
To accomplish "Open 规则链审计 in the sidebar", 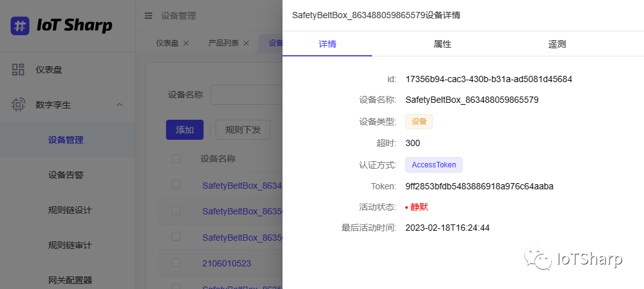I will 70,245.
